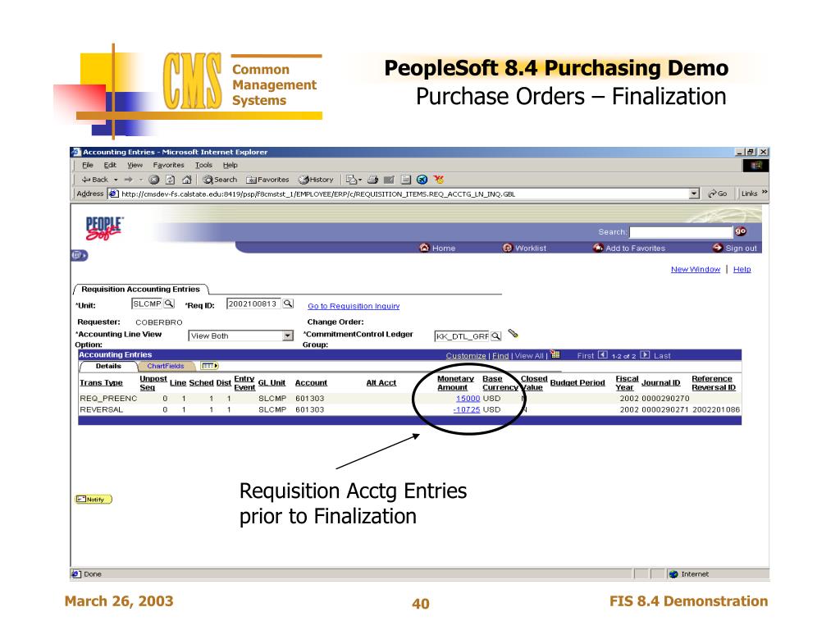The height and width of the screenshot is (630, 840).
Task: Click the show all columns icon
Action: [209, 366]
